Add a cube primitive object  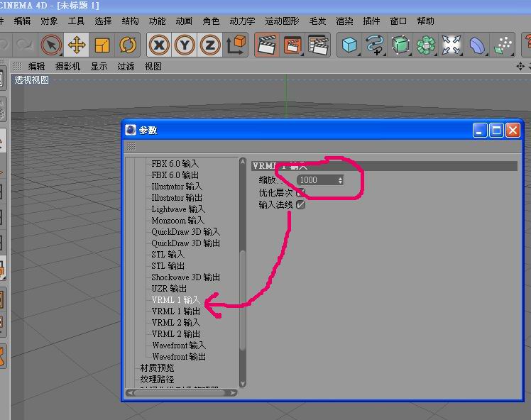pos(349,45)
